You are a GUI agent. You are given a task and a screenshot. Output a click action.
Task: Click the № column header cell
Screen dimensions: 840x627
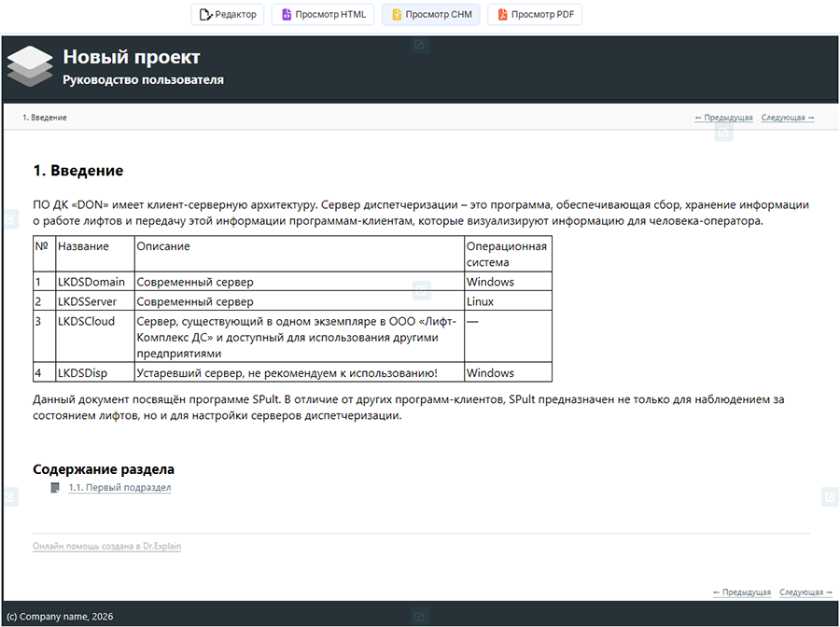pos(45,254)
